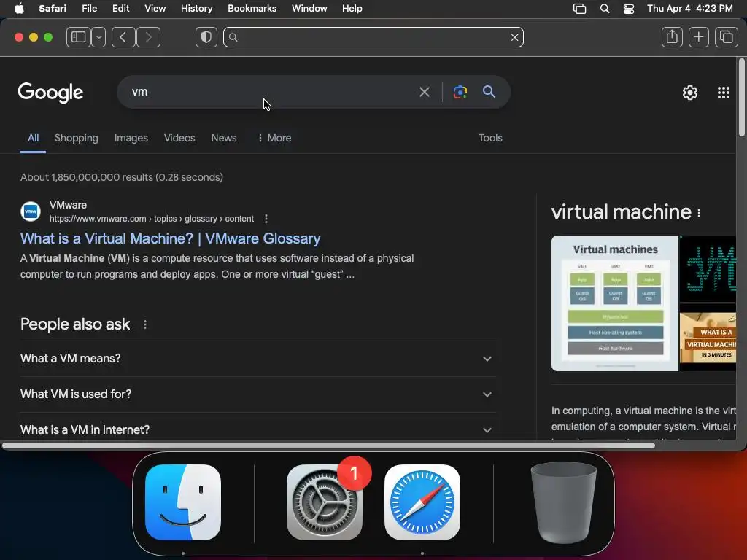
Task: Open the Window menu
Action: point(309,9)
